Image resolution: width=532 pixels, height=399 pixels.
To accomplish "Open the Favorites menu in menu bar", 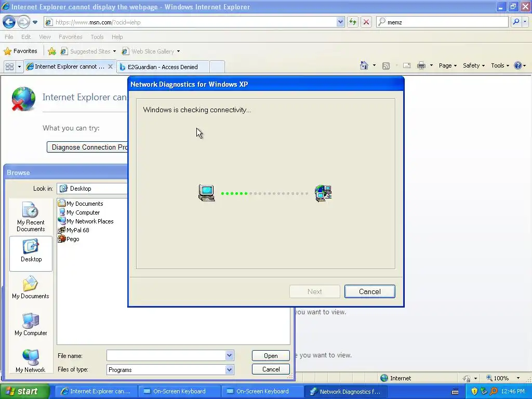I will point(70,37).
